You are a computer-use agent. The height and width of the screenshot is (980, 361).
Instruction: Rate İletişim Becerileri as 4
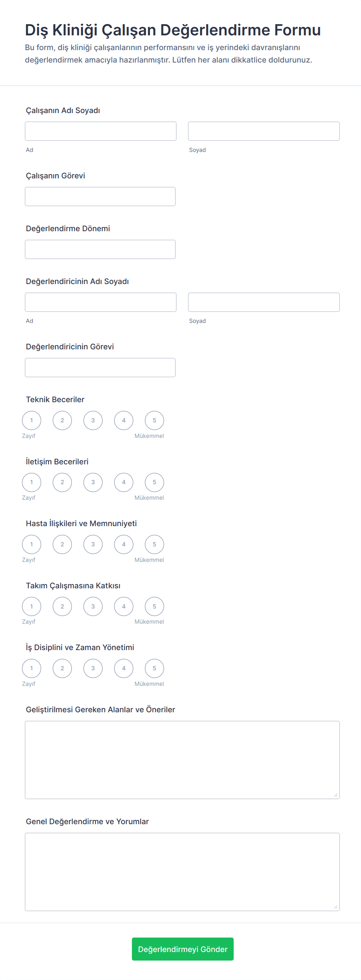(124, 482)
